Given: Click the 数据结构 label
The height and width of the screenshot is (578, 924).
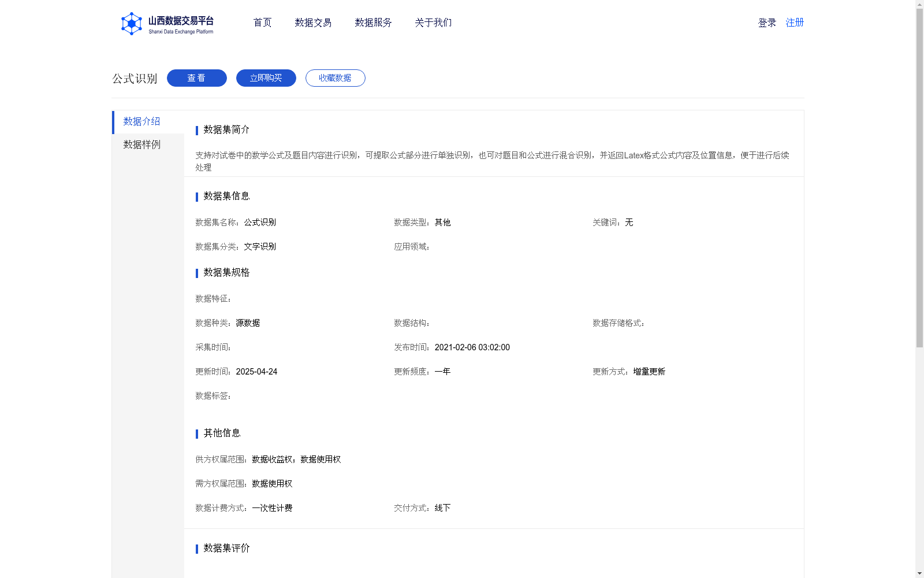Looking at the screenshot, I should pos(412,323).
